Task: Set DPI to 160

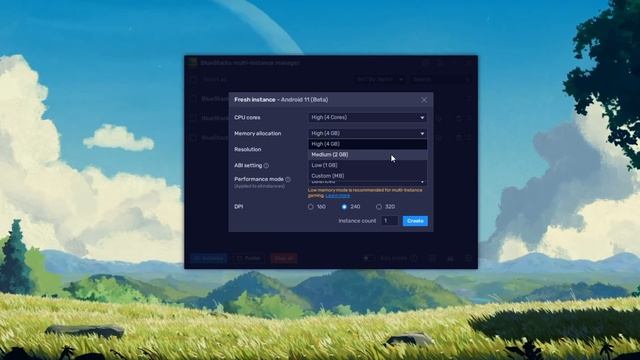Action: tap(311, 207)
